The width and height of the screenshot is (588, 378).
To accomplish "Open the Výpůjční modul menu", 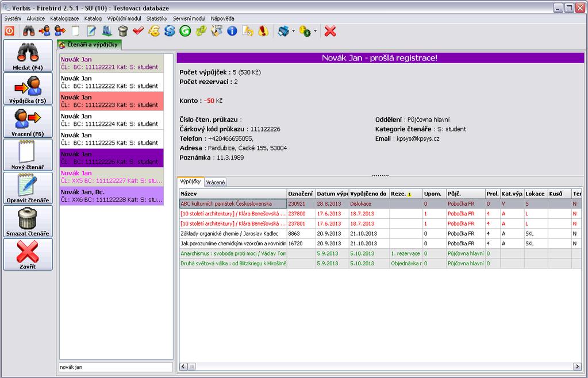I will (124, 18).
